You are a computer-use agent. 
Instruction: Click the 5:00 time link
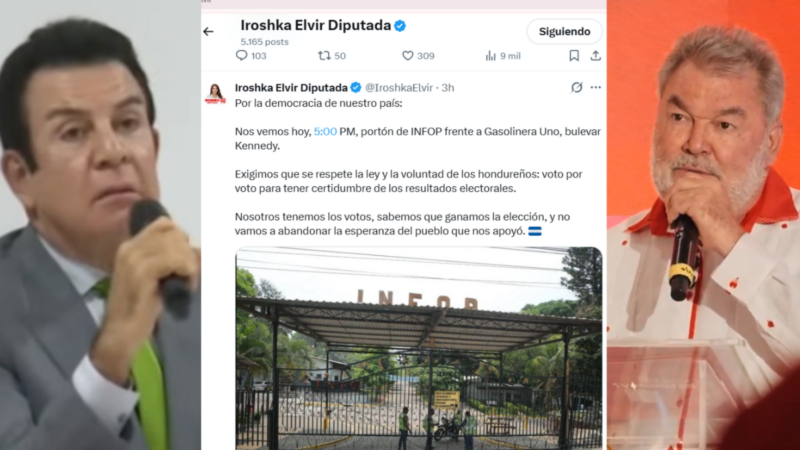click(325, 132)
